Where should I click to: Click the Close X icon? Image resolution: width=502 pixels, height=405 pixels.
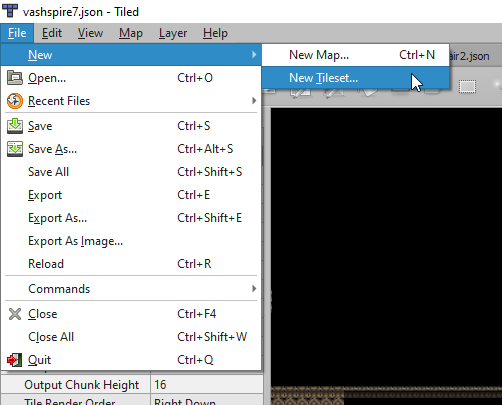(15, 314)
